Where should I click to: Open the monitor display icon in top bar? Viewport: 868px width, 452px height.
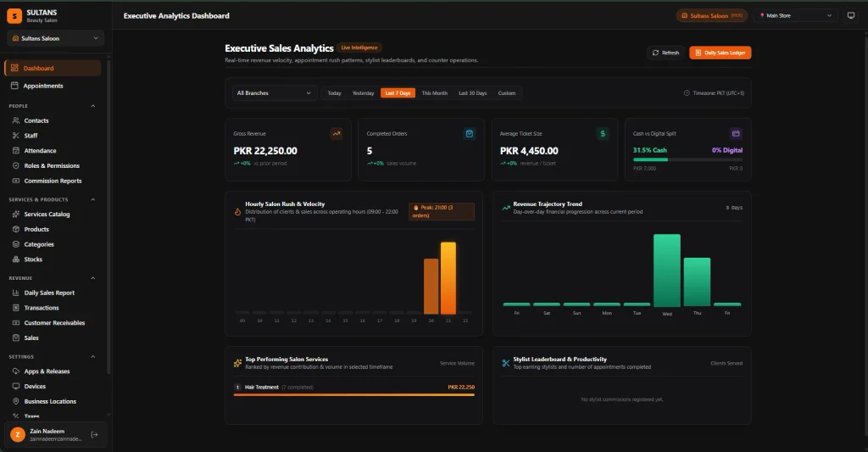click(851, 15)
